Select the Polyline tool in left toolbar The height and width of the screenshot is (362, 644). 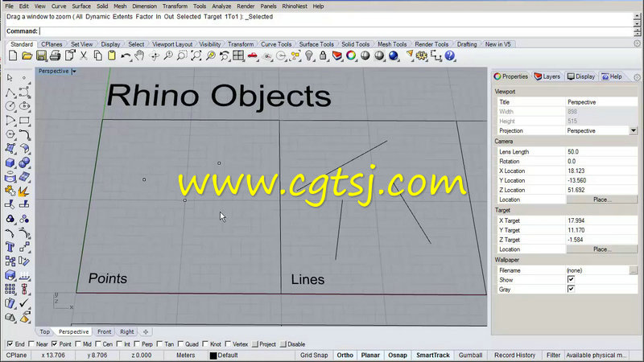(x=10, y=93)
